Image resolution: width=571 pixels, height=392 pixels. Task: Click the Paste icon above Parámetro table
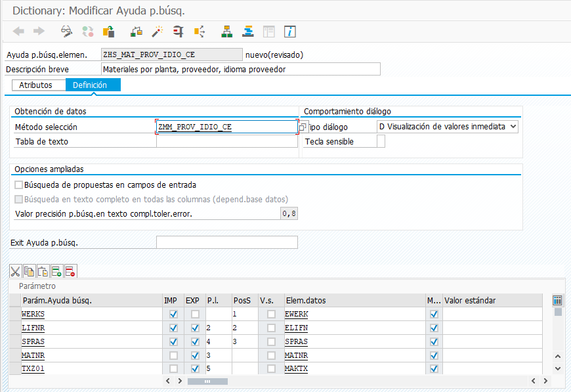(43, 271)
